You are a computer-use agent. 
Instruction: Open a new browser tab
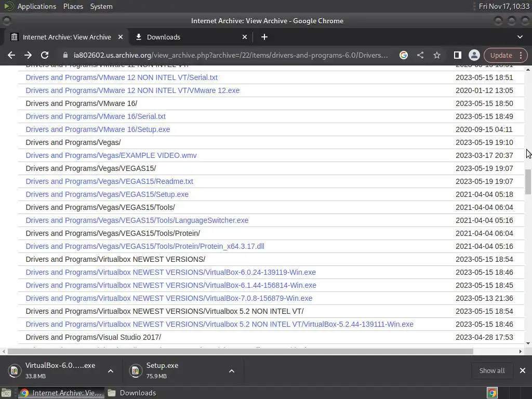pos(264,37)
